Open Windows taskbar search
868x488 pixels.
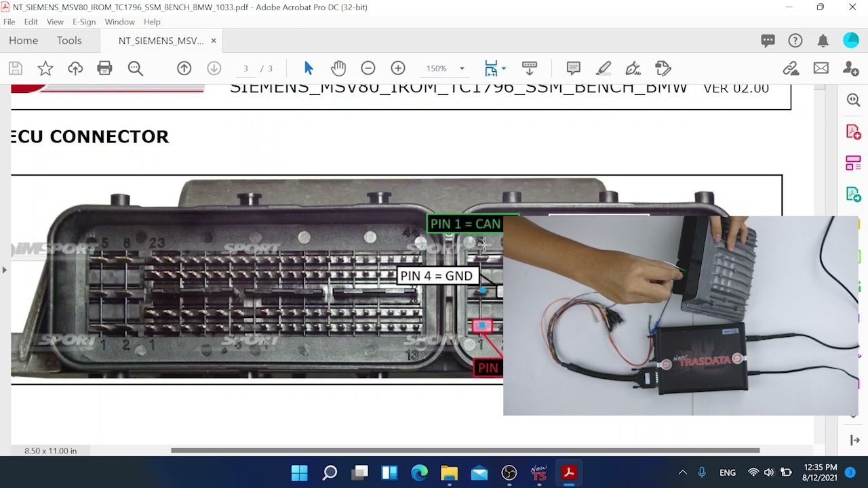330,472
